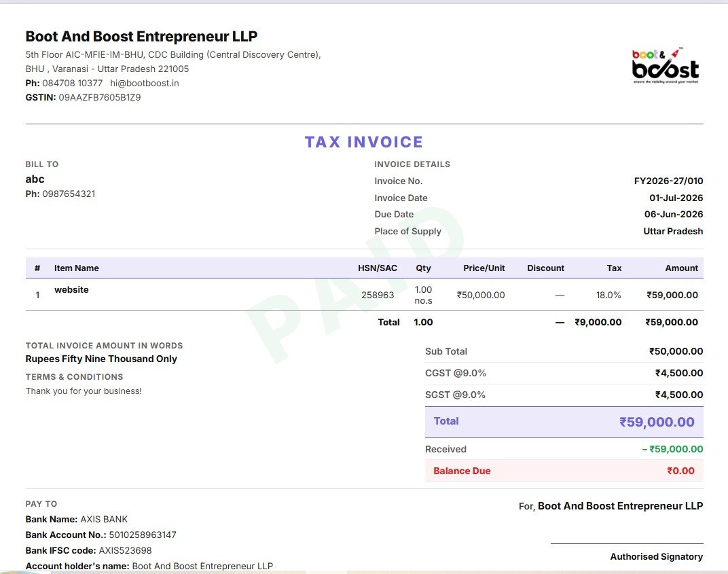The image size is (728, 574).
Task: Click the Price/Unit column header
Action: coord(484,268)
